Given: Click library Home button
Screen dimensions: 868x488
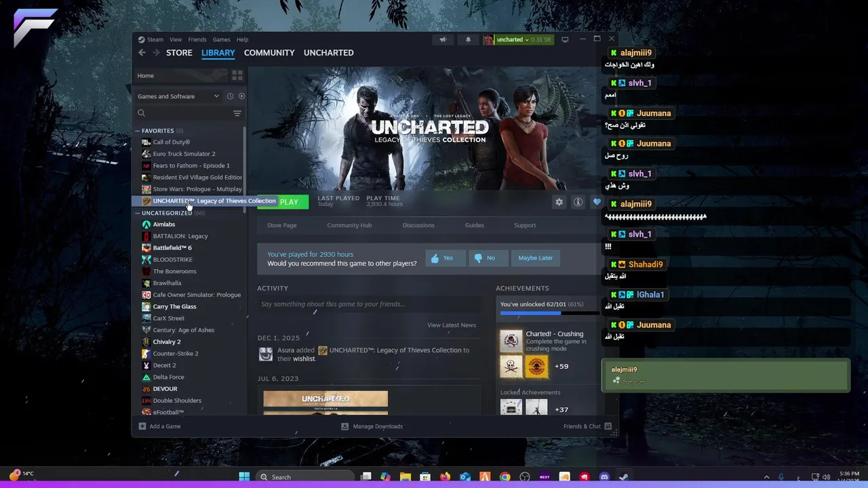Looking at the screenshot, I should click(180, 75).
